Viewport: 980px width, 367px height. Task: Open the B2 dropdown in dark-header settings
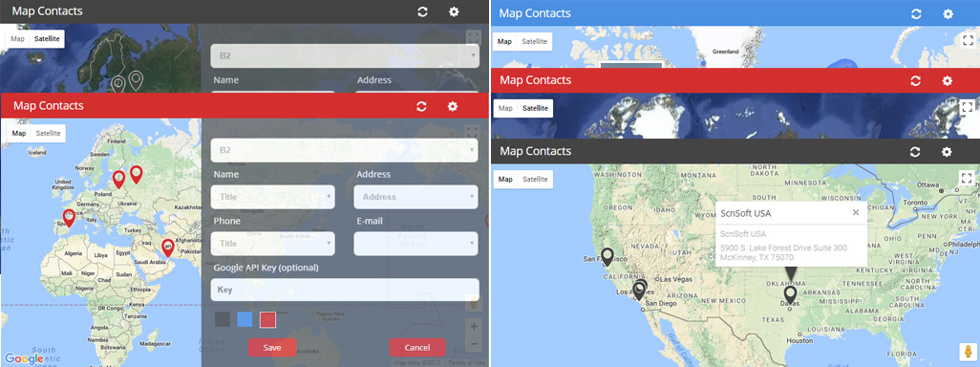click(x=345, y=55)
